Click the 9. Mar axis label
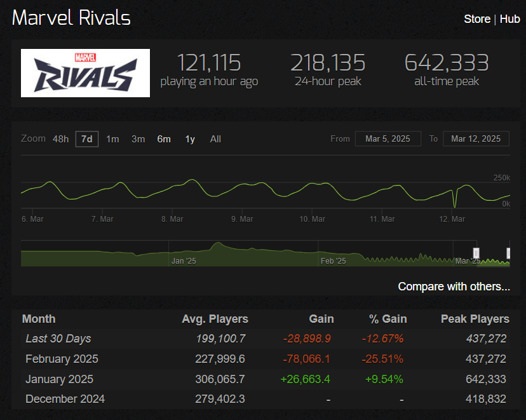 coord(242,219)
